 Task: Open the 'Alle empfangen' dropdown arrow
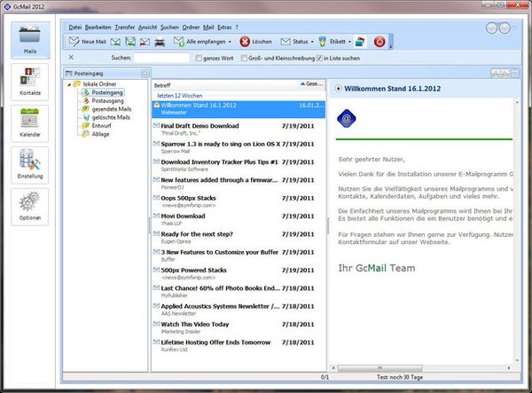click(x=230, y=42)
